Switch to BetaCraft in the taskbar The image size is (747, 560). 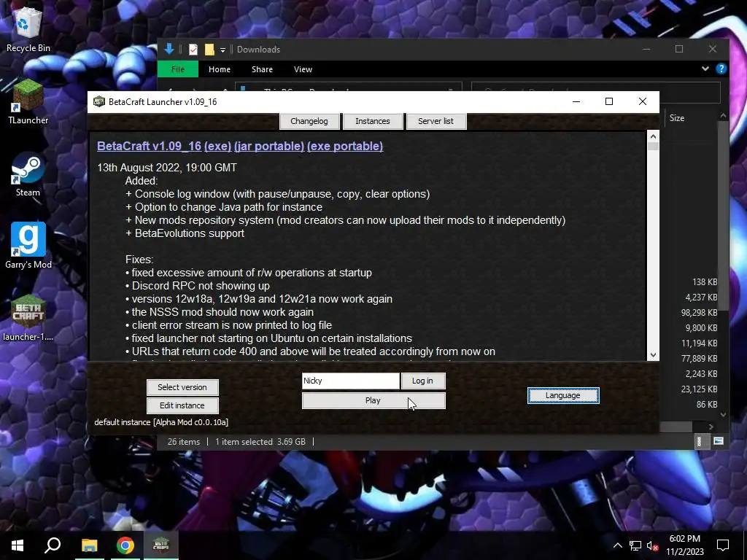point(161,545)
